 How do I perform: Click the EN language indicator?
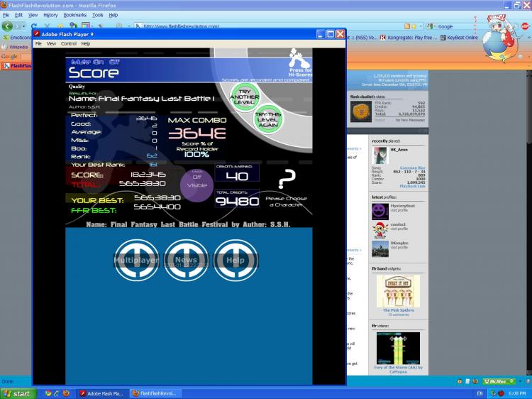click(x=480, y=393)
